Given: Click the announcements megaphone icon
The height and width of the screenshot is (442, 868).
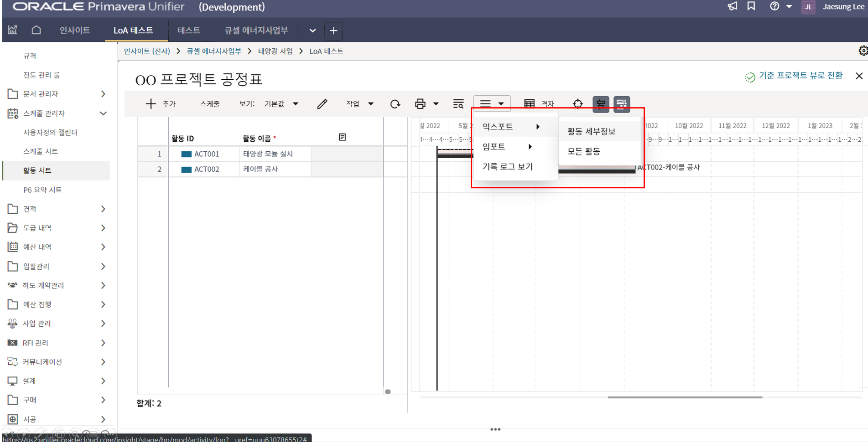Looking at the screenshot, I should tap(732, 6).
